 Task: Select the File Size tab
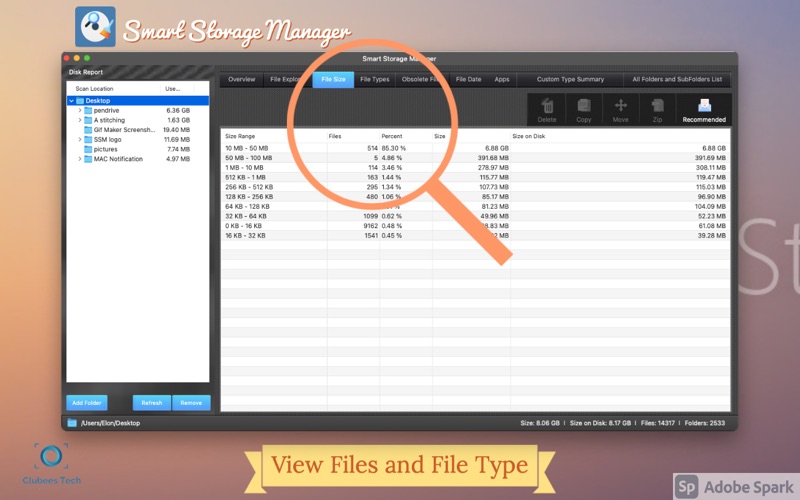click(333, 80)
